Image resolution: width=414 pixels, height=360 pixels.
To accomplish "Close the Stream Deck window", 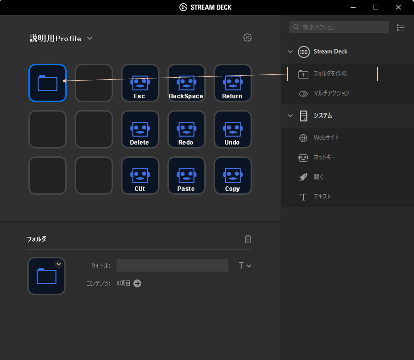I will coord(398,7).
